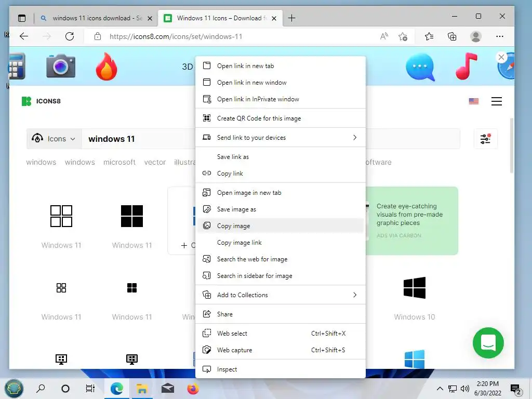Select Copy image link
This screenshot has width=532, height=399.
point(280,243)
